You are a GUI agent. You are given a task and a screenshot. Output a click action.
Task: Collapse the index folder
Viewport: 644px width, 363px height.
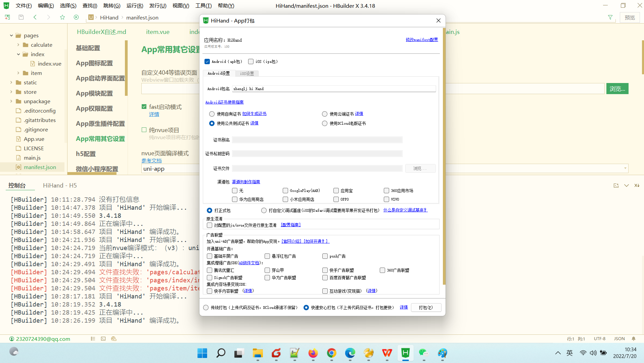click(x=18, y=54)
